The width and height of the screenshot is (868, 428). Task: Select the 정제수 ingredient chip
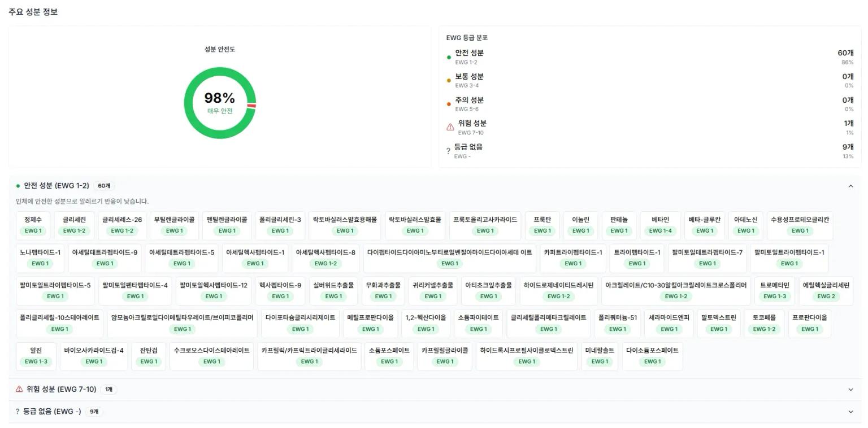pos(33,225)
